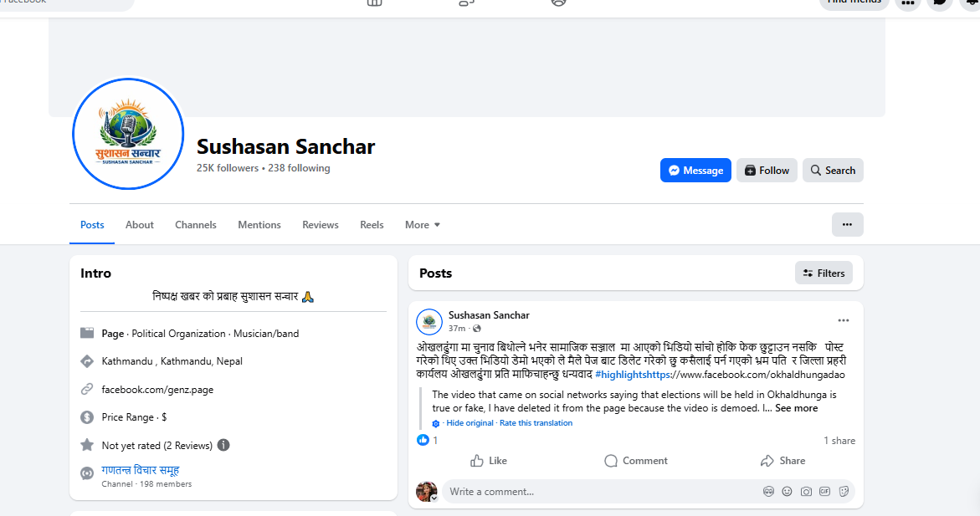The height and width of the screenshot is (516, 980).
Task: Switch to the About tab
Action: 140,225
